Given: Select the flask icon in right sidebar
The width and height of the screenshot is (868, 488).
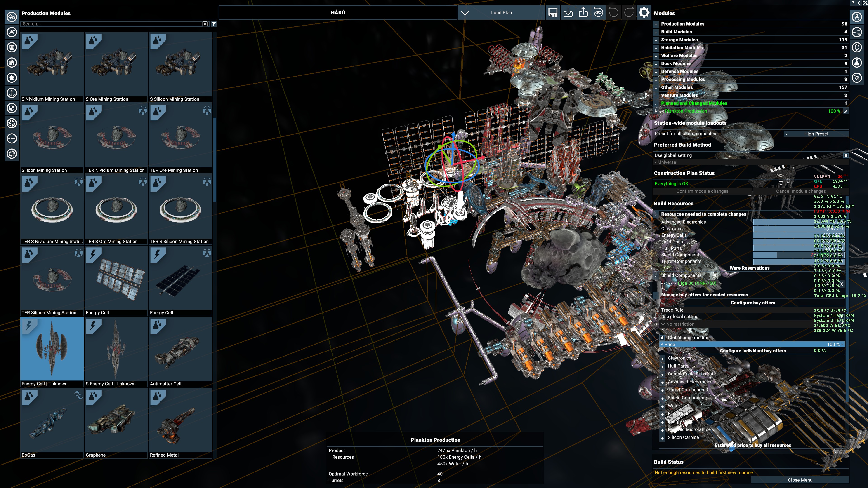Looking at the screenshot, I should point(857,62).
